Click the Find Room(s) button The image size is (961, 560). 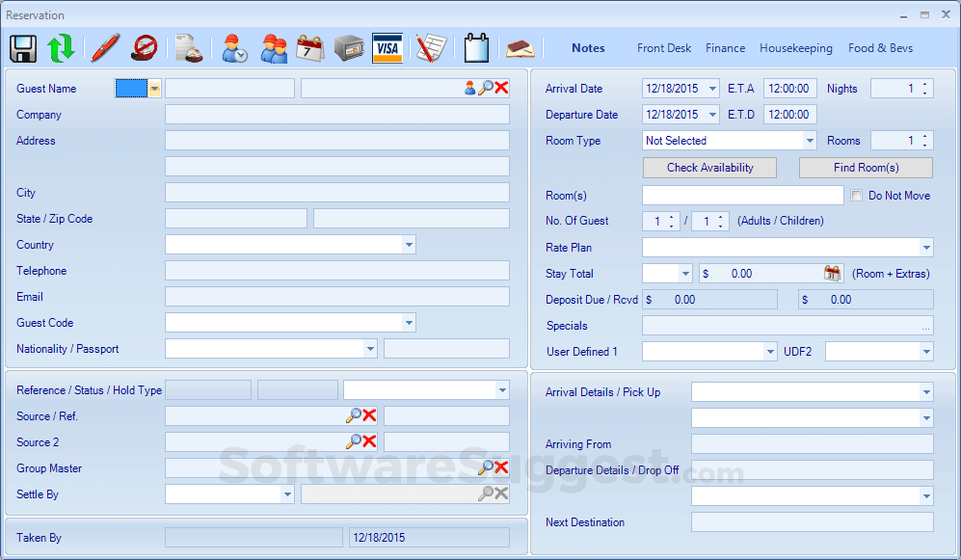[866, 168]
